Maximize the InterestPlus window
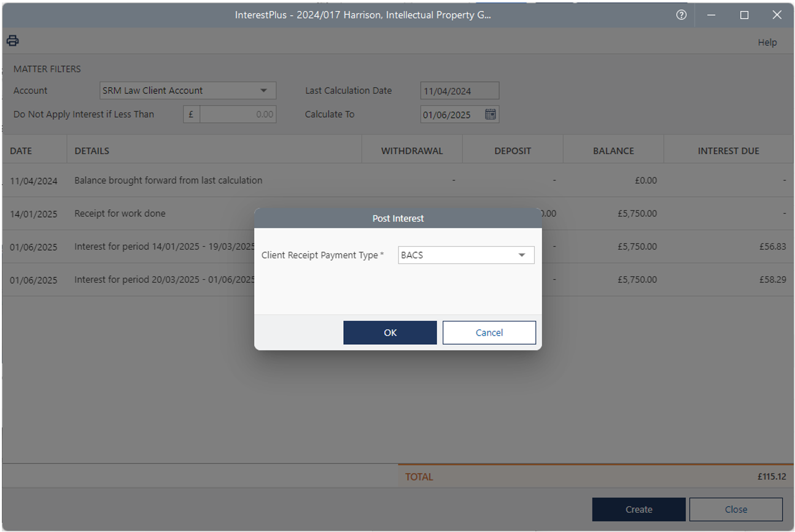 tap(744, 15)
